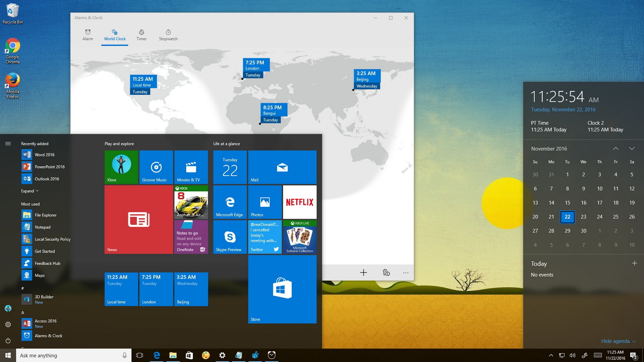Image resolution: width=644 pixels, height=362 pixels.
Task: Open Skype Preview tile
Action: (229, 237)
